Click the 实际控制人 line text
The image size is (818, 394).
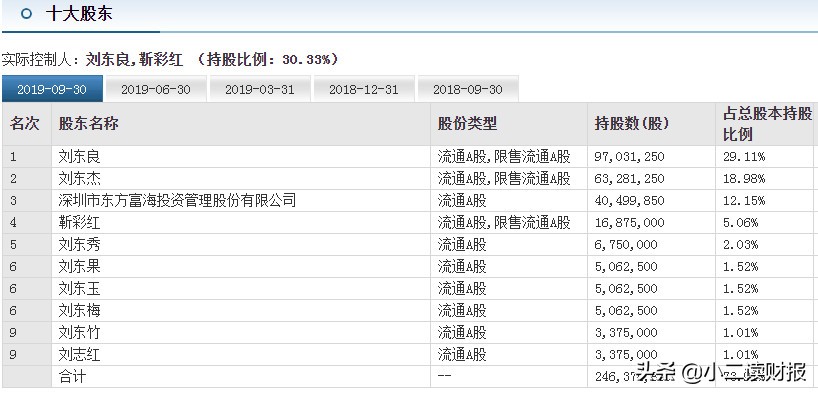tap(171, 59)
